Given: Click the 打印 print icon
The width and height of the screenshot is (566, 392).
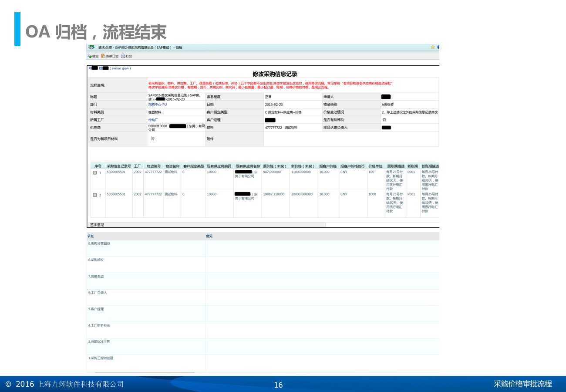Looking at the screenshot, I should pos(126,56).
